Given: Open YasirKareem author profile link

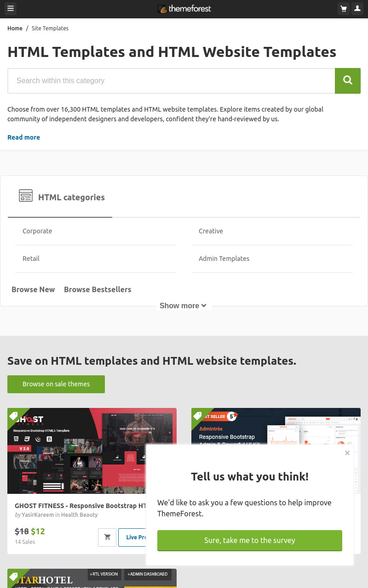Looking at the screenshot, I should tap(38, 515).
